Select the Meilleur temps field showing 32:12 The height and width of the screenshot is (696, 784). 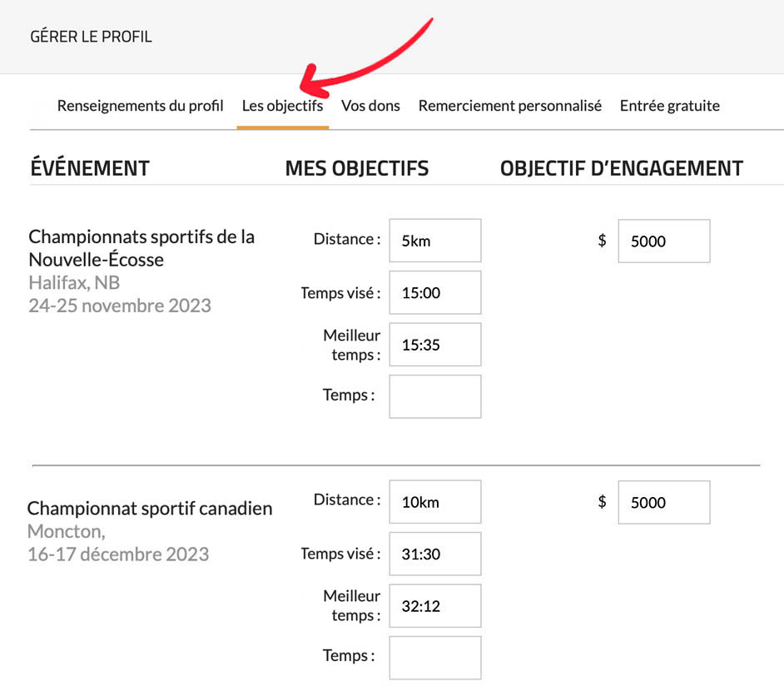pos(434,606)
